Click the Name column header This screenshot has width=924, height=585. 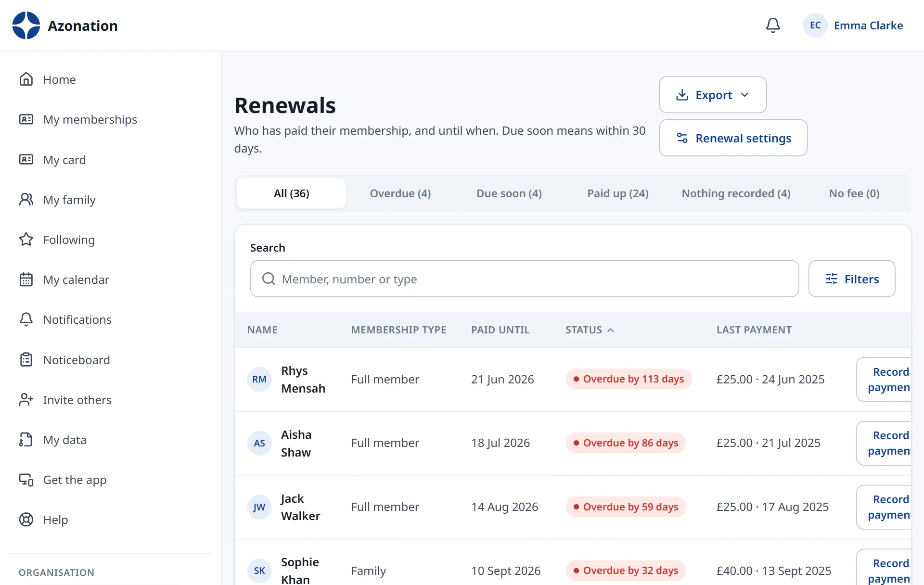(262, 330)
